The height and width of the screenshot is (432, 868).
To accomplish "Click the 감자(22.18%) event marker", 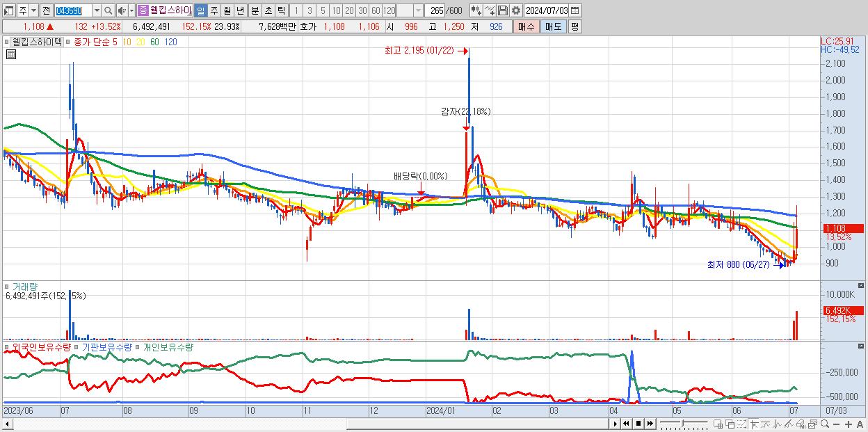I will tap(466, 111).
